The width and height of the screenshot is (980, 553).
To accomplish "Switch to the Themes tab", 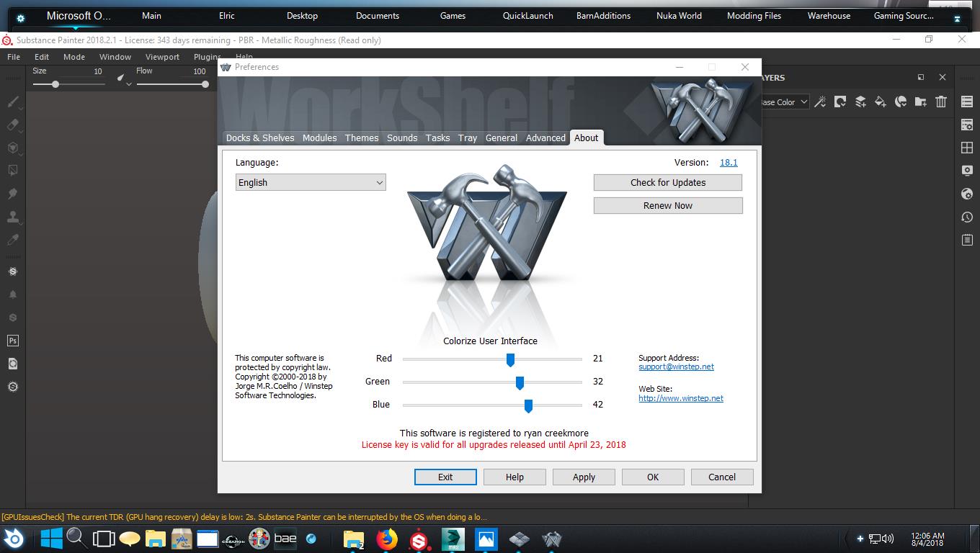I will [x=361, y=138].
